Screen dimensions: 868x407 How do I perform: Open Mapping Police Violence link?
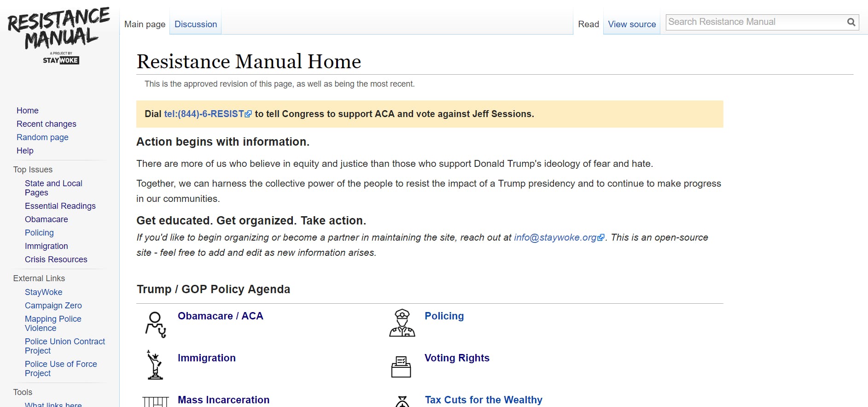point(53,324)
